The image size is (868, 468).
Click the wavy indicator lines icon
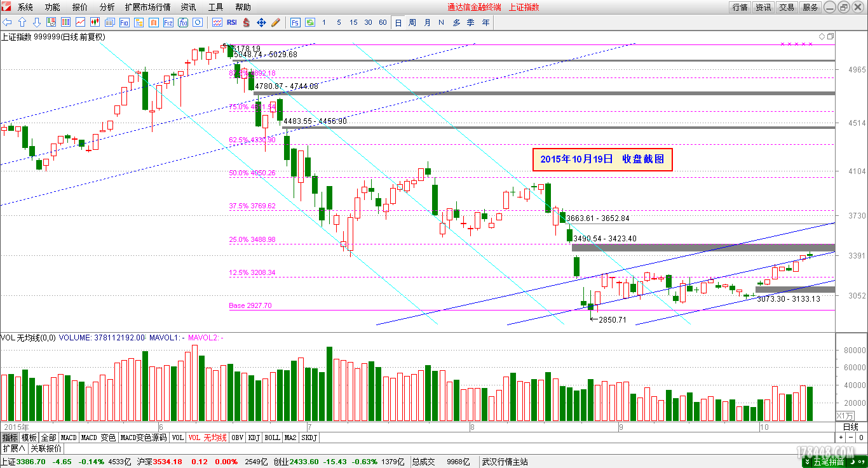tap(217, 22)
